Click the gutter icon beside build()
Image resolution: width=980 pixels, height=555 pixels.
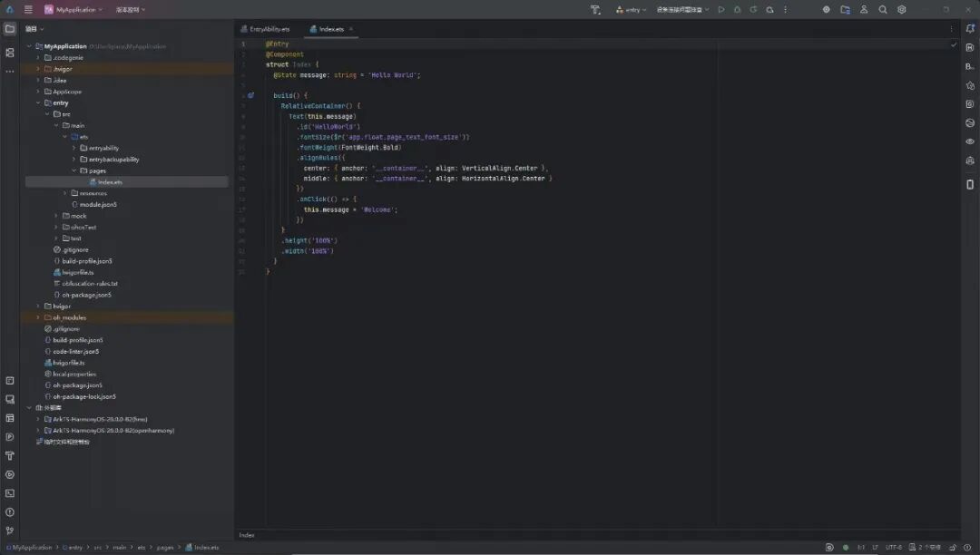click(x=250, y=95)
